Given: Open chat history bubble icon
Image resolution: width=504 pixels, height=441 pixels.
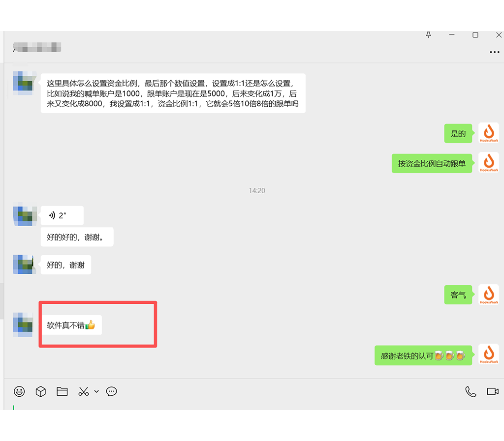Looking at the screenshot, I should coord(112,391).
